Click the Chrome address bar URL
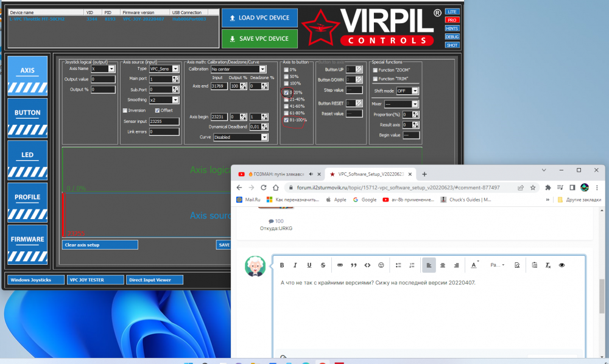609x364 pixels. pos(398,187)
